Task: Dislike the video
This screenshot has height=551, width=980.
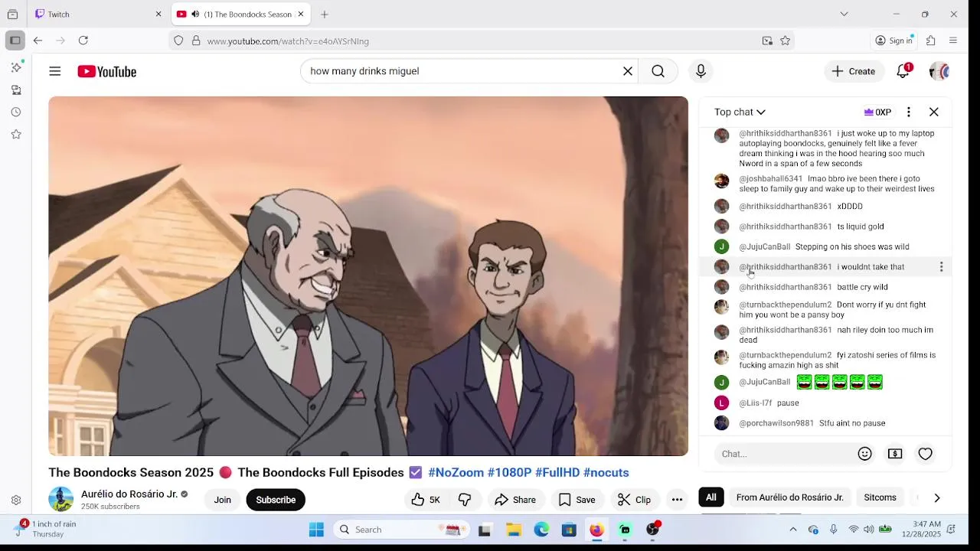Action: tap(465, 500)
